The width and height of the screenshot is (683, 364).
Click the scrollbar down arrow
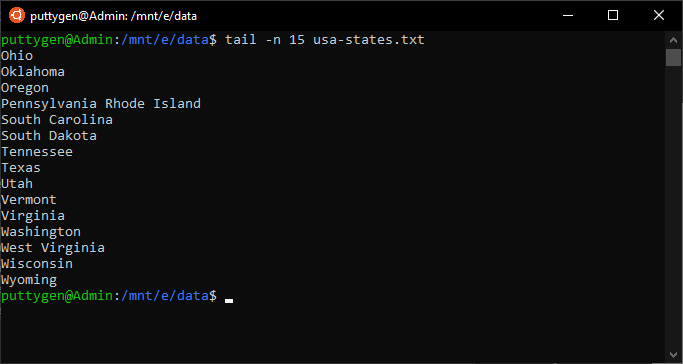click(x=673, y=354)
